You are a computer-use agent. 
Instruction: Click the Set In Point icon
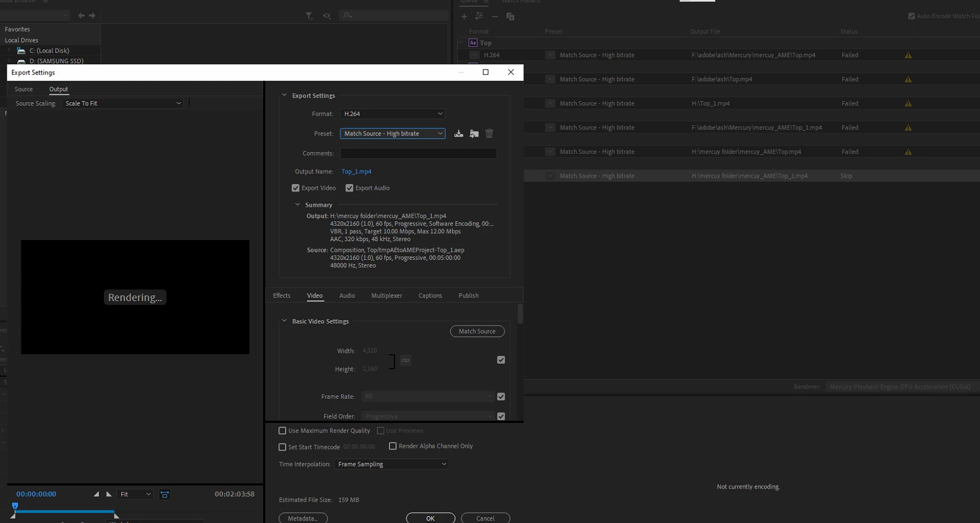tap(96, 494)
